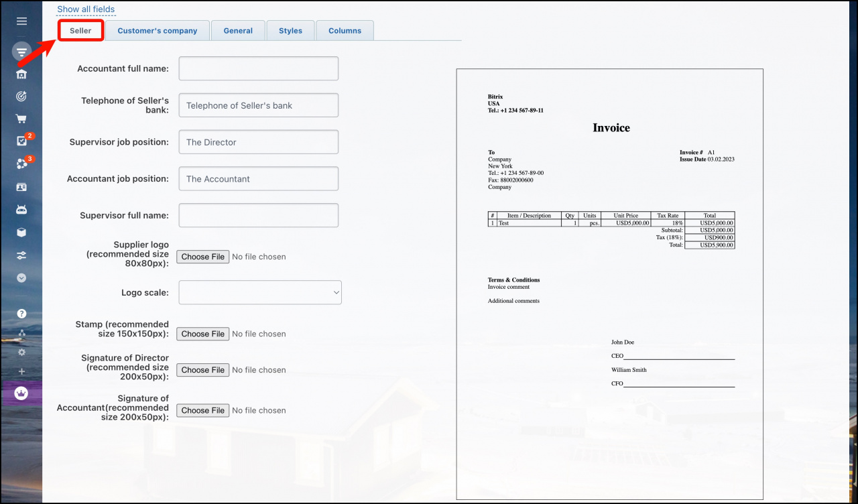Open the hamburger menu in the sidebar
Screen dimensions: 858x504
[x=21, y=21]
